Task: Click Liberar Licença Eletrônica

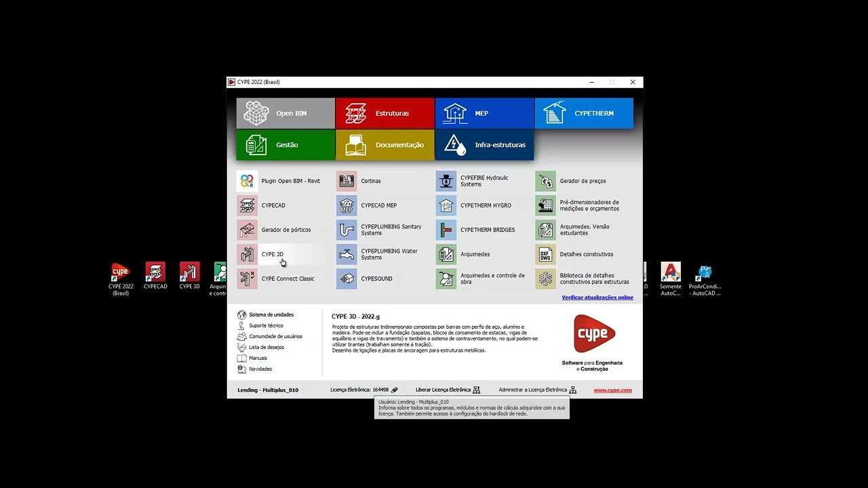Action: click(x=448, y=390)
